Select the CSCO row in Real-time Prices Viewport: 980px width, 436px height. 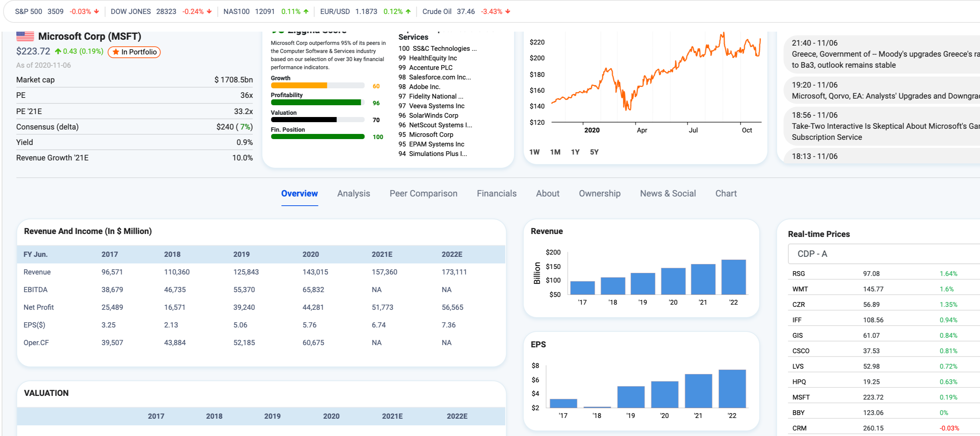tap(884, 351)
